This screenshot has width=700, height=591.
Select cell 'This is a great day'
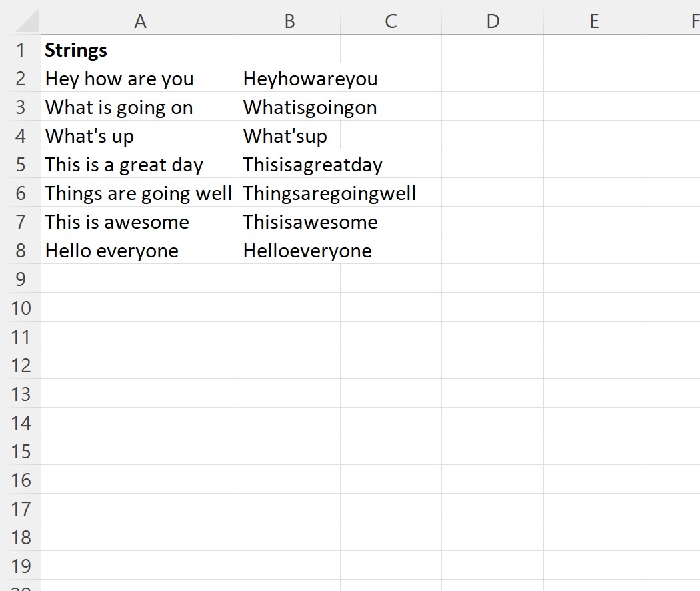(140, 164)
